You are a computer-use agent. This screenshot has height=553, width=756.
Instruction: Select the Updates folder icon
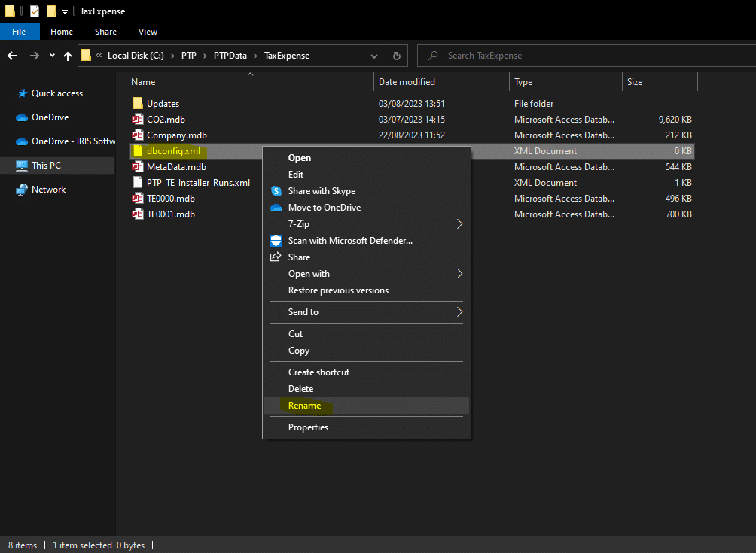(x=138, y=104)
